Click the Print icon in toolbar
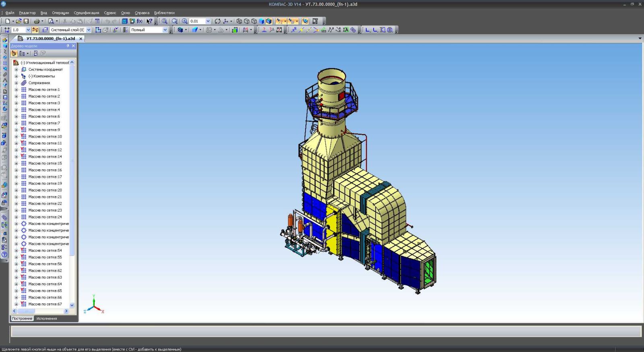 [37, 21]
